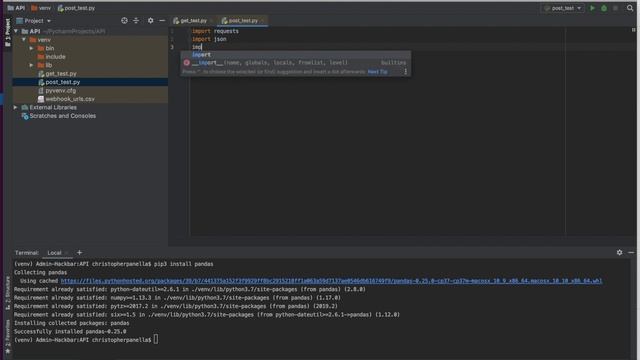The height and width of the screenshot is (360, 640).
Task: Click the Next Tip link in completion popup
Action: point(378,72)
